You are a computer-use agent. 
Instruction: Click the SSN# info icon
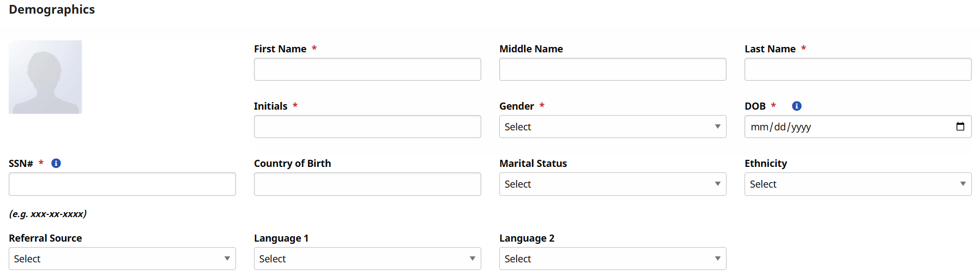tap(56, 163)
